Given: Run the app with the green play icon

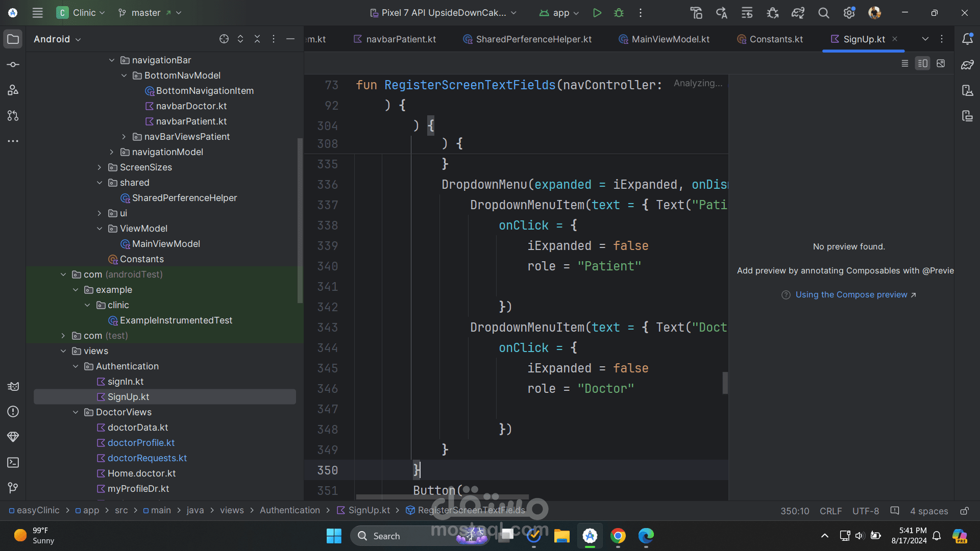Looking at the screenshot, I should click(x=597, y=13).
